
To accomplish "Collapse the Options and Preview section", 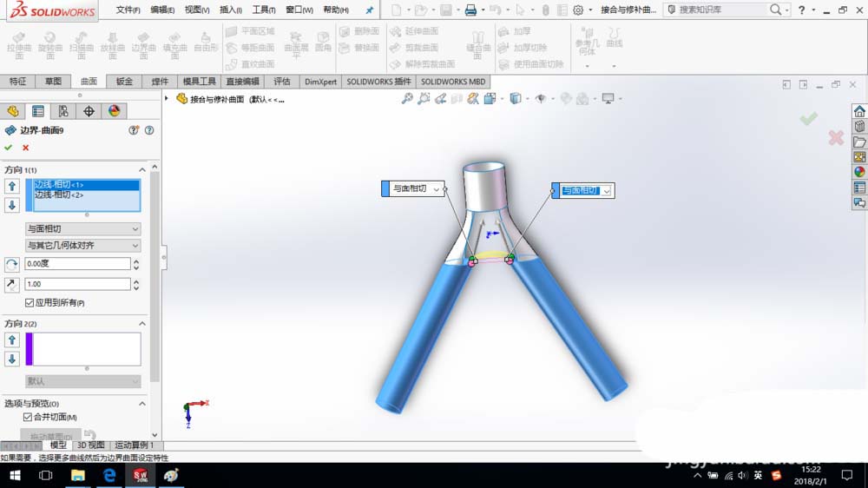I will tap(142, 404).
